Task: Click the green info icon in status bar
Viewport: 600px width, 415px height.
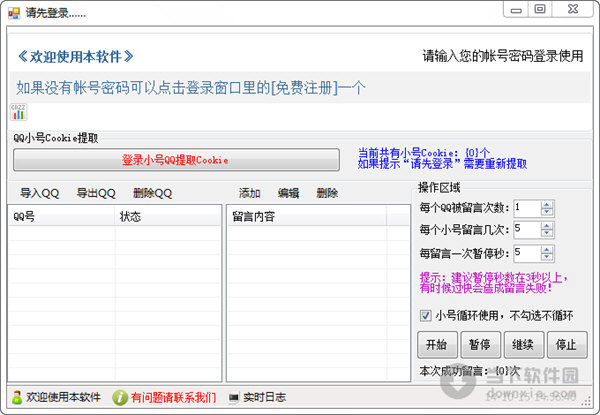Action: point(120,398)
